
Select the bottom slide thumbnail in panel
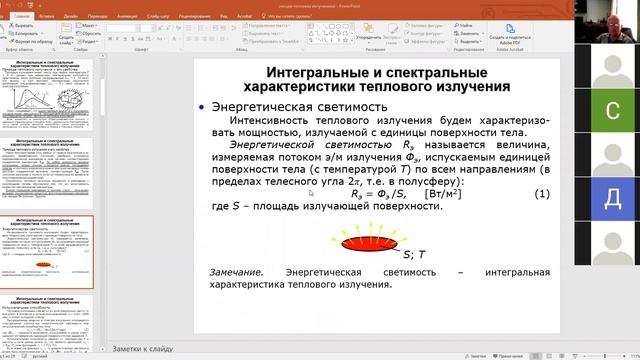coord(47,324)
